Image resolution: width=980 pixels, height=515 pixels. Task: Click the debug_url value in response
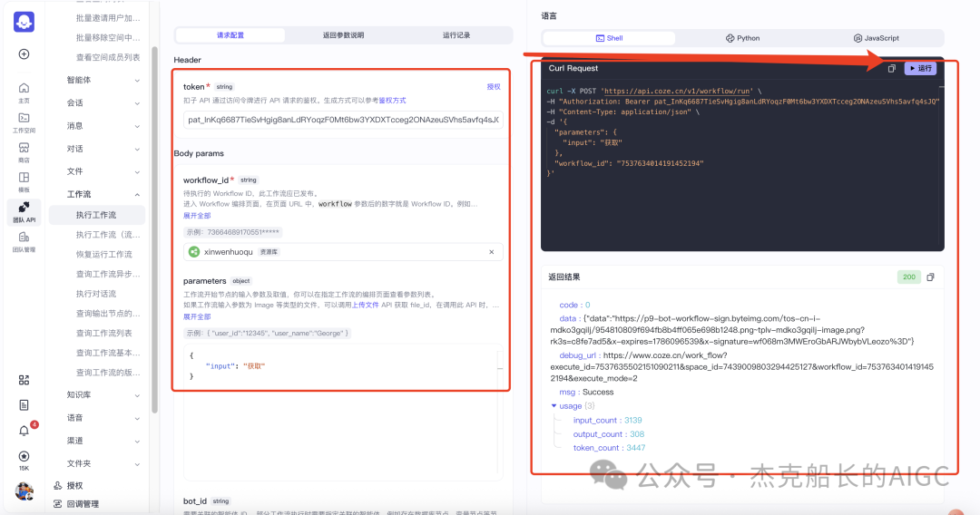click(742, 367)
